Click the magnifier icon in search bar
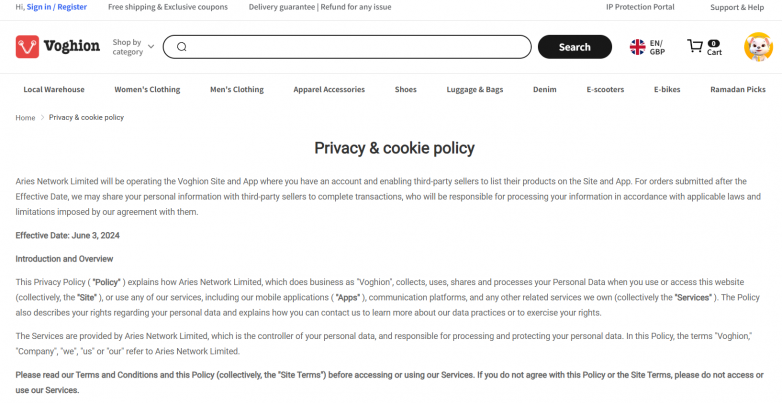This screenshot has width=782, height=403. coord(182,47)
